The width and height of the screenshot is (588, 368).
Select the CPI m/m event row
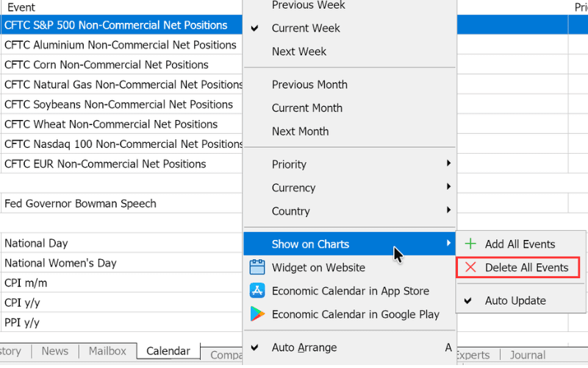click(x=121, y=283)
